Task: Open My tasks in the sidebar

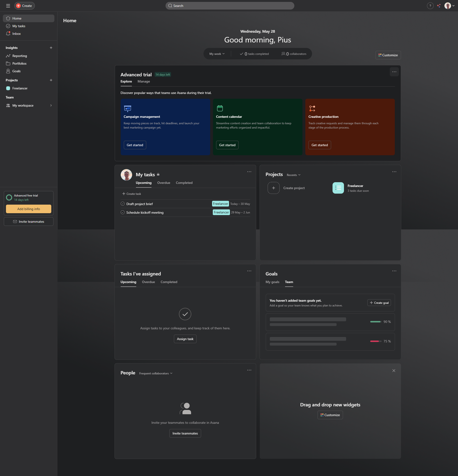Action: pos(28,26)
